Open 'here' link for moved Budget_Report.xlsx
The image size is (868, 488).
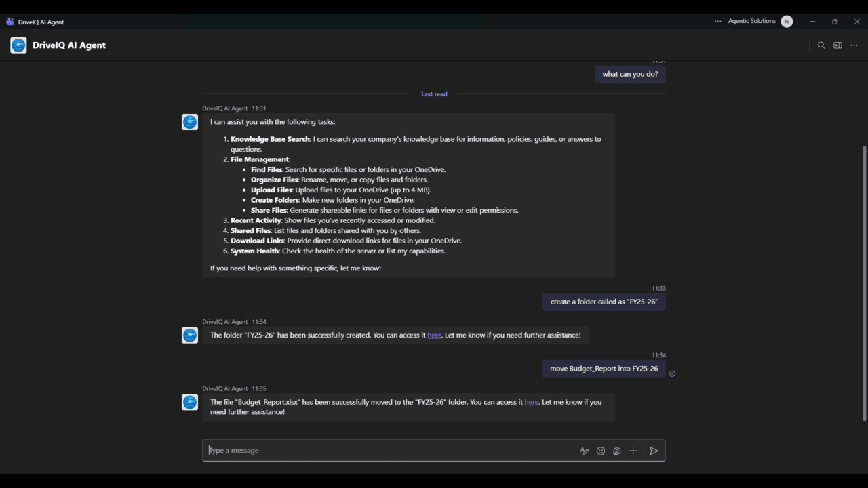pos(531,402)
